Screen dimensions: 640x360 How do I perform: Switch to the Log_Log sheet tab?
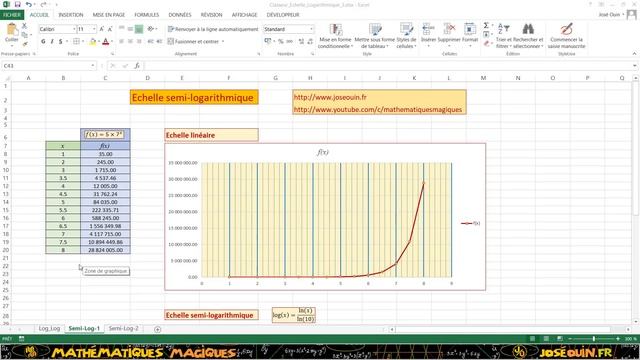(x=49, y=328)
